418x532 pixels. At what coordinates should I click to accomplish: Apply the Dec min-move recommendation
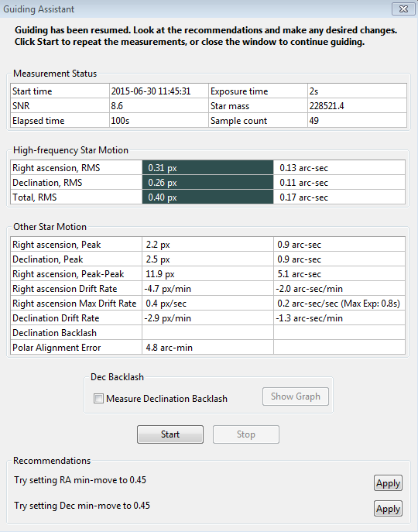[388, 509]
